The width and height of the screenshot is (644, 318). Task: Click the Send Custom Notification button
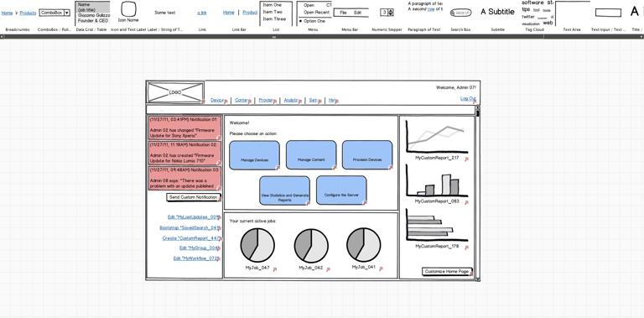(x=194, y=198)
